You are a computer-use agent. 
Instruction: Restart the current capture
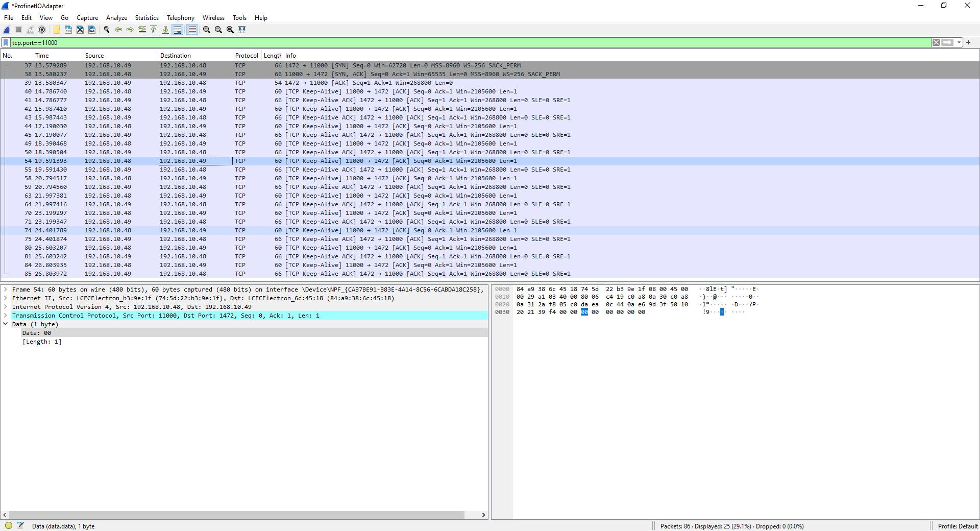point(30,30)
